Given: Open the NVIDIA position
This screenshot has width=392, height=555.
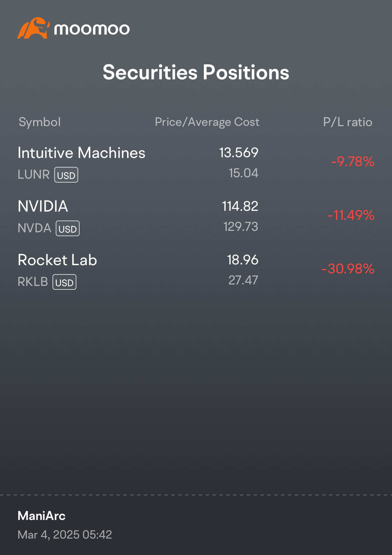Looking at the screenshot, I should pyautogui.click(x=196, y=217).
